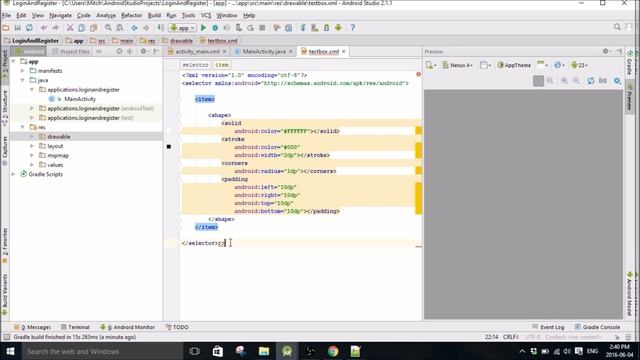The width and height of the screenshot is (640, 360).
Task: Click the black color swatch in editor gutter
Action: pyautogui.click(x=169, y=147)
